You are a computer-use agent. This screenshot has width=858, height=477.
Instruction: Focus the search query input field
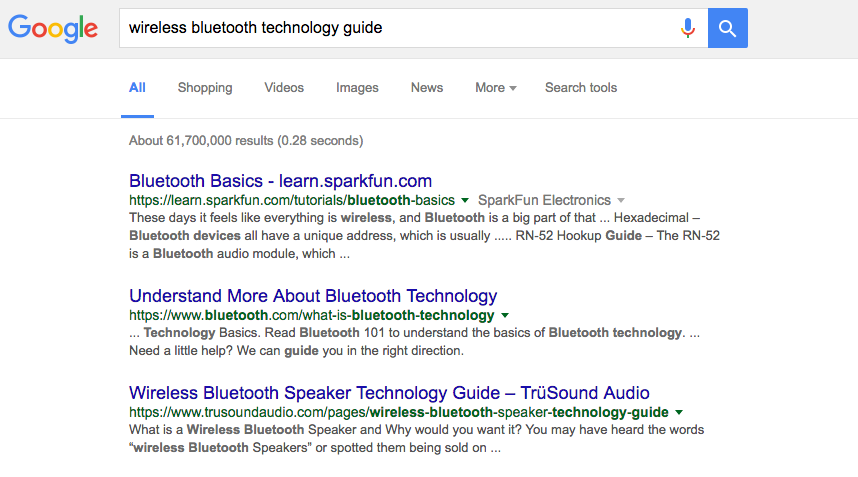(399, 28)
